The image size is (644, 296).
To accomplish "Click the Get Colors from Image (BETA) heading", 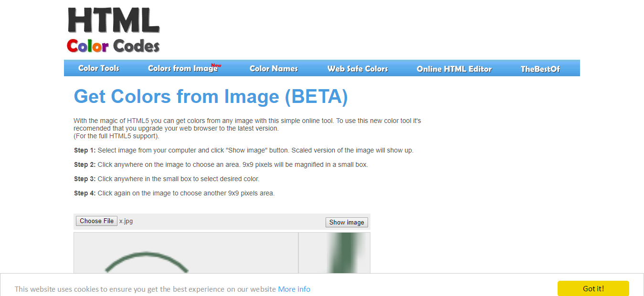I will tap(211, 96).
